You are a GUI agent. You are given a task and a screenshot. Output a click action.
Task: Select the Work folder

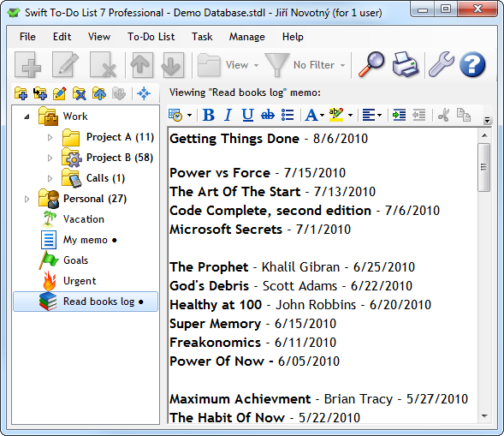[75, 116]
